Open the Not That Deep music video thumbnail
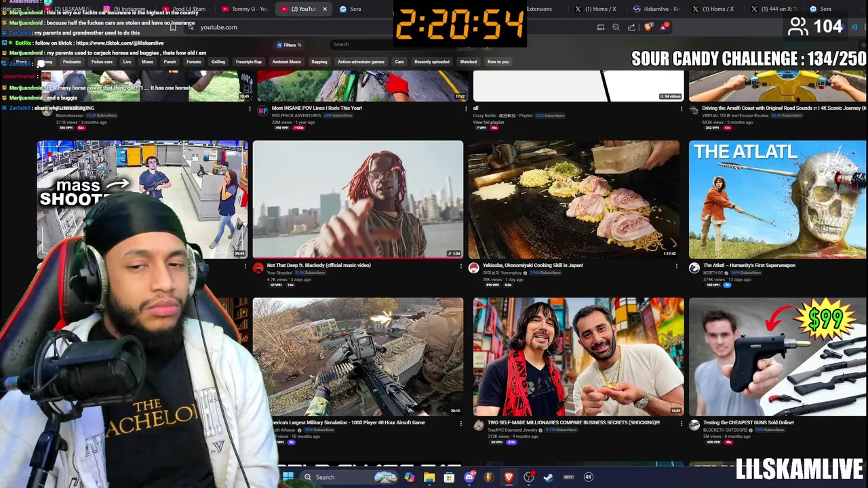The width and height of the screenshot is (868, 488). [358, 199]
